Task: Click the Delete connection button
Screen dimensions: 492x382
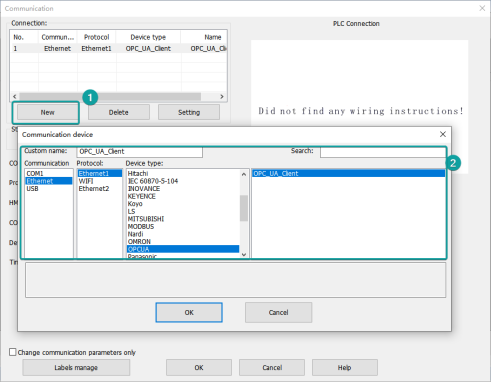Action: pyautogui.click(x=119, y=112)
